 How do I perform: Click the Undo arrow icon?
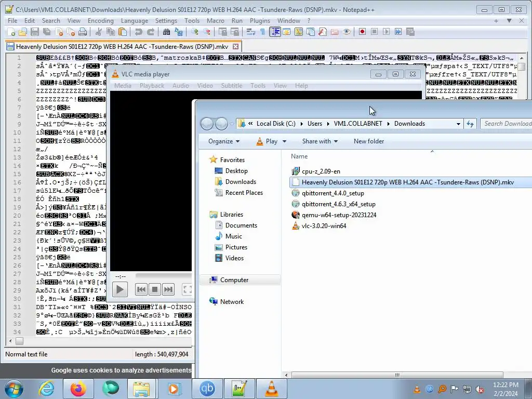coord(138,32)
